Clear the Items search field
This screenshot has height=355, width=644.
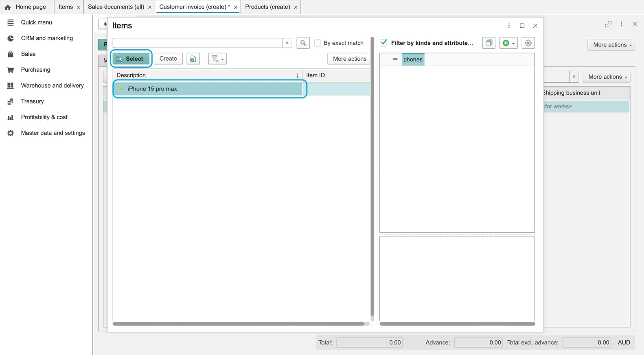click(x=287, y=43)
